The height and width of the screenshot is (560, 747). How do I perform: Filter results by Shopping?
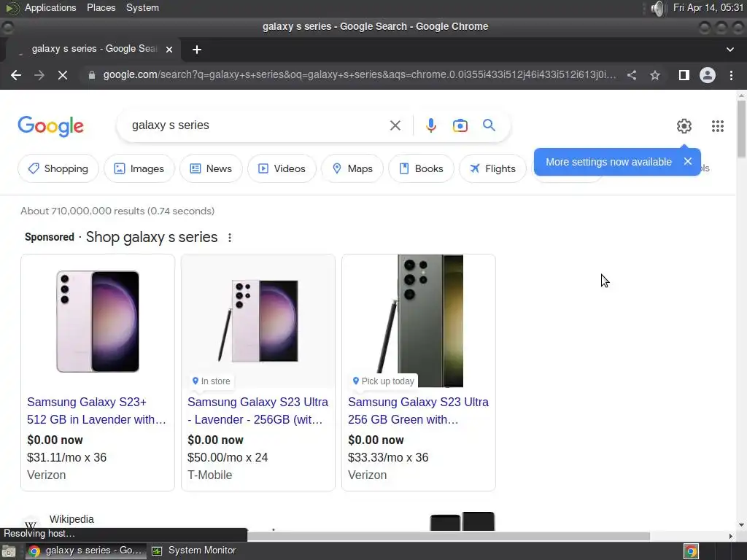pos(58,168)
